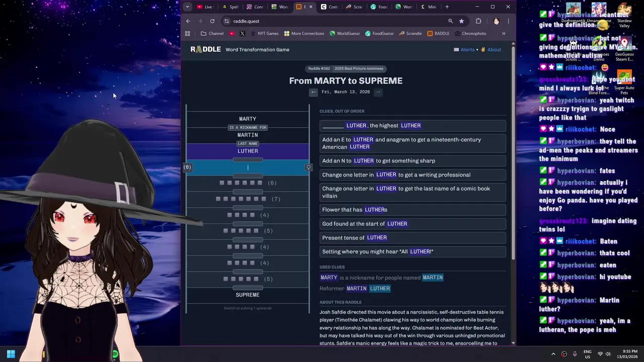Click the LUTHER rung on ladder
The image size is (644, 362).
(248, 151)
